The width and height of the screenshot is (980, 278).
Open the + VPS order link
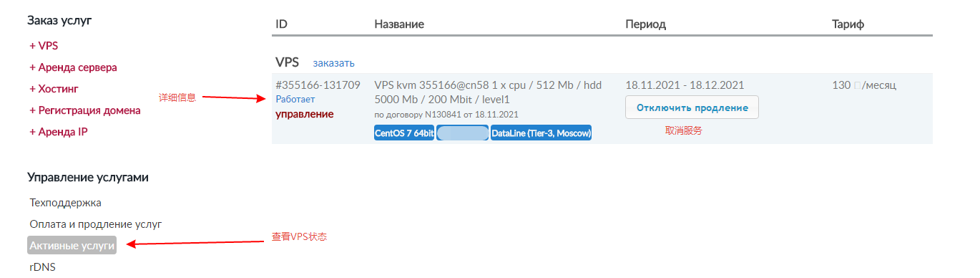44,46
